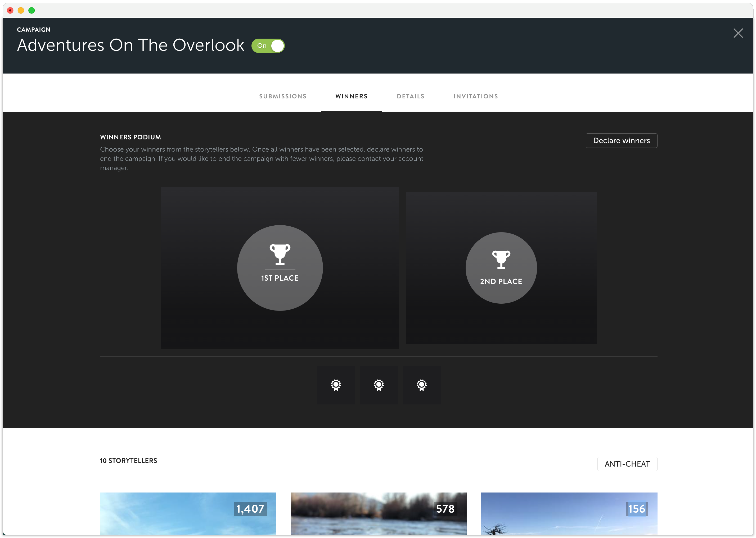The width and height of the screenshot is (756, 538).
Task: Go to the Invitations tab
Action: pos(476,96)
